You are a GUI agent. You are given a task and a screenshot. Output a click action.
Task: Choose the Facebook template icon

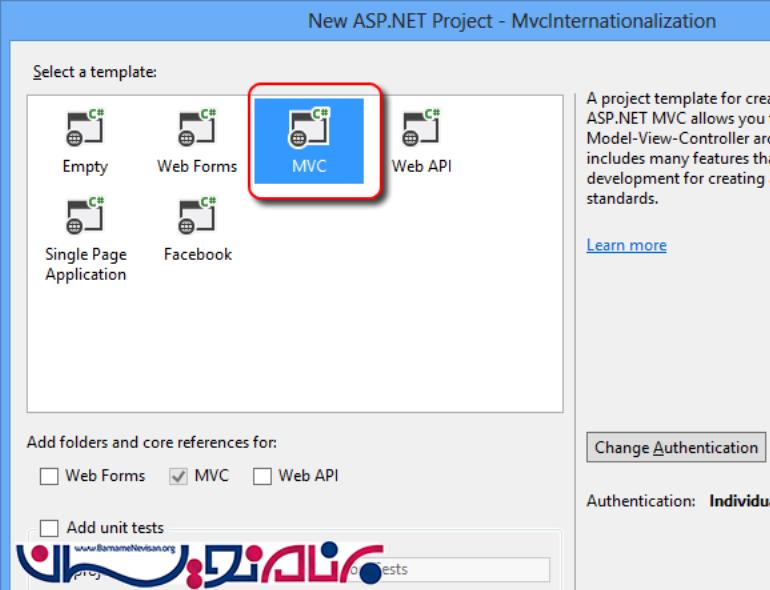197,216
